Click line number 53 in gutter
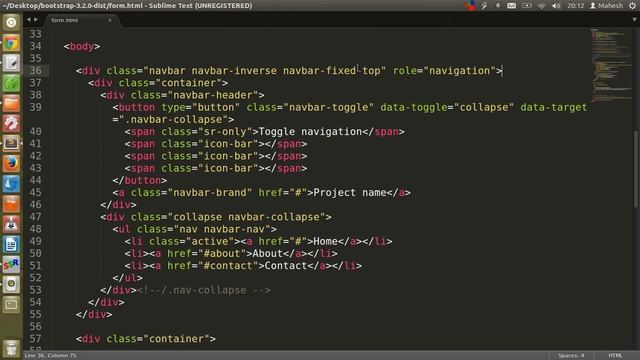 pyautogui.click(x=36, y=290)
